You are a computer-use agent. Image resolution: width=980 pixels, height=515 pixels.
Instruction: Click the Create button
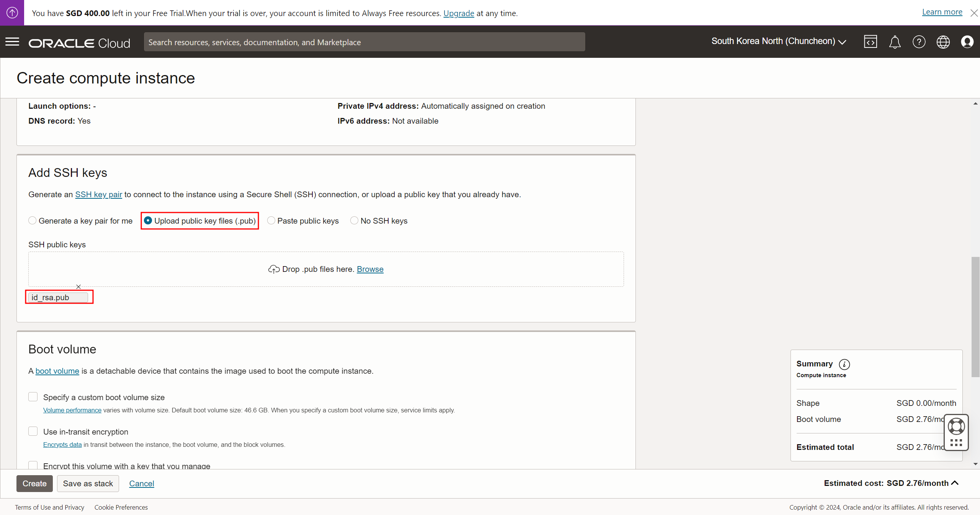point(34,483)
